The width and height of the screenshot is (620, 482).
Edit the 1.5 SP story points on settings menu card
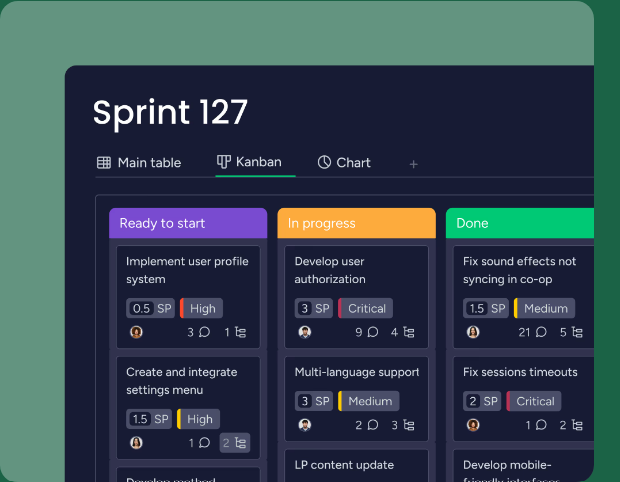(x=150, y=419)
